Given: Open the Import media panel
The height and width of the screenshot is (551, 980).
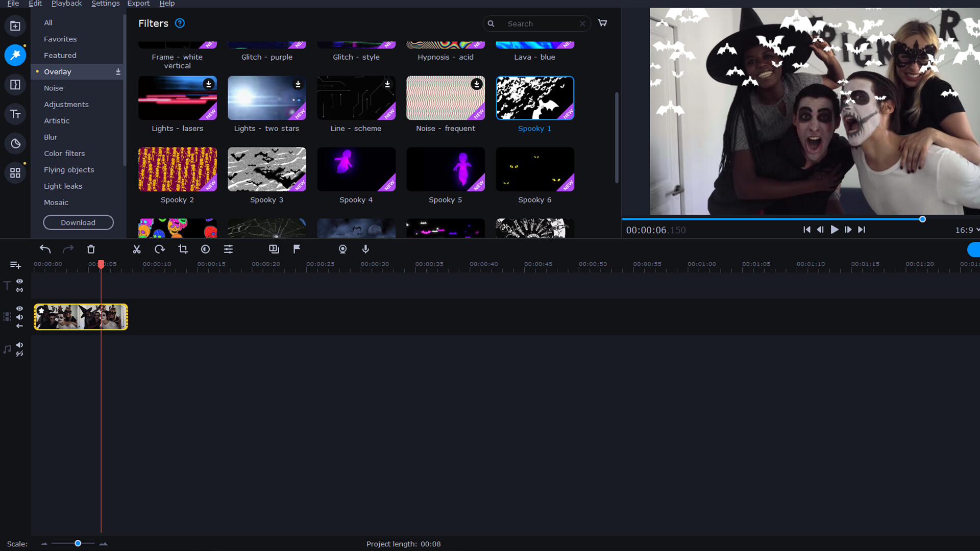Looking at the screenshot, I should click(x=15, y=26).
